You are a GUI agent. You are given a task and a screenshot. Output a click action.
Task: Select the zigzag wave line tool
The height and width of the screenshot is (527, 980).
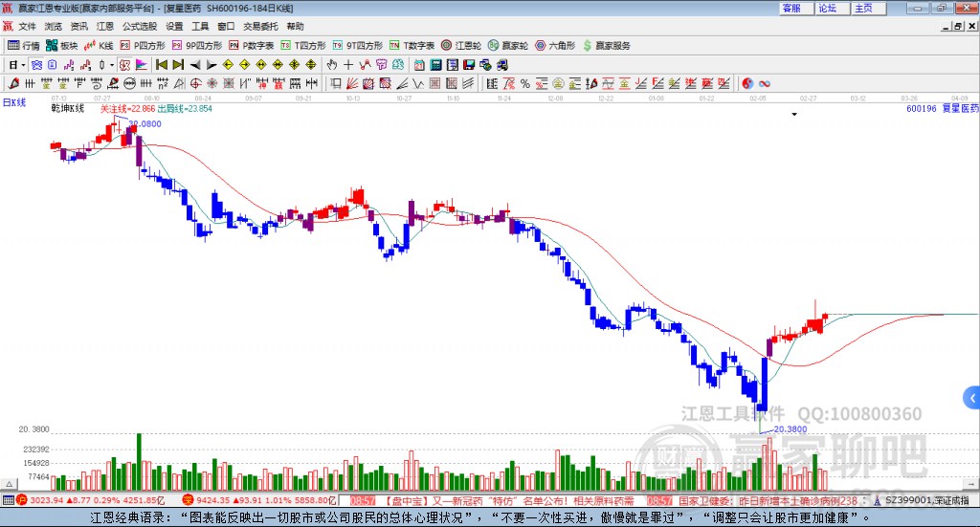point(417,83)
